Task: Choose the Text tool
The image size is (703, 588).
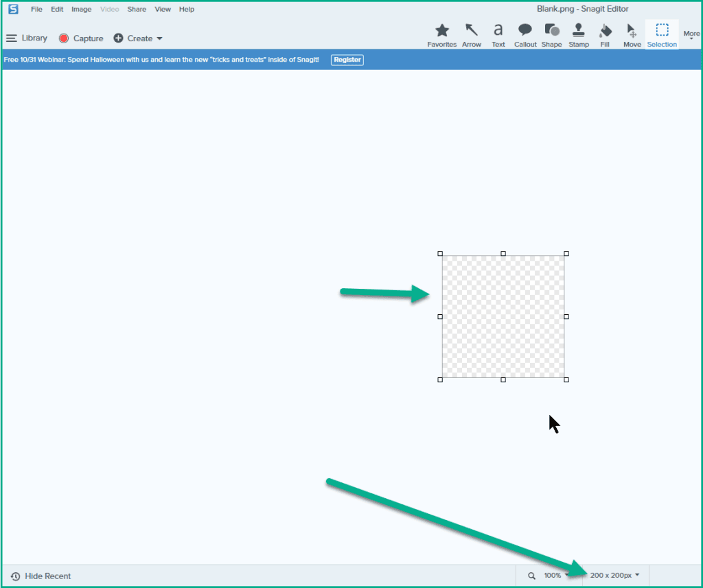Action: [x=498, y=34]
